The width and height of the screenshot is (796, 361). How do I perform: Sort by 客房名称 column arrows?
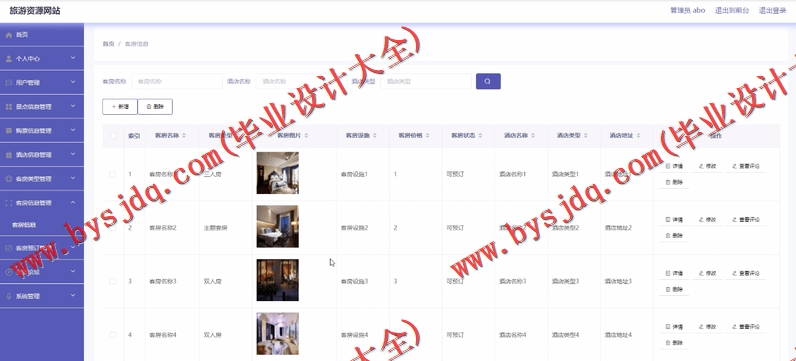(184, 136)
